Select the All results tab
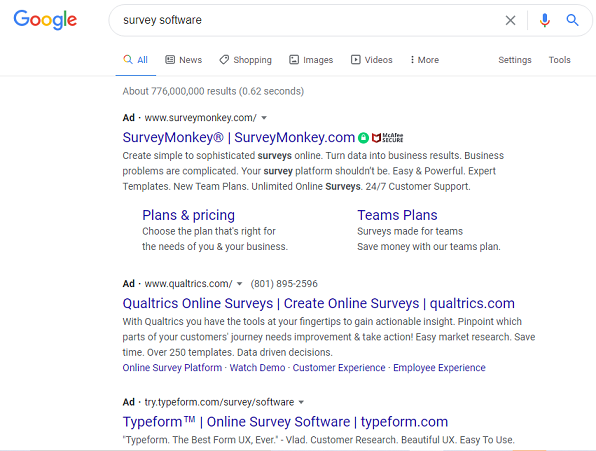Viewport: 596px width, 451px height. coord(136,60)
